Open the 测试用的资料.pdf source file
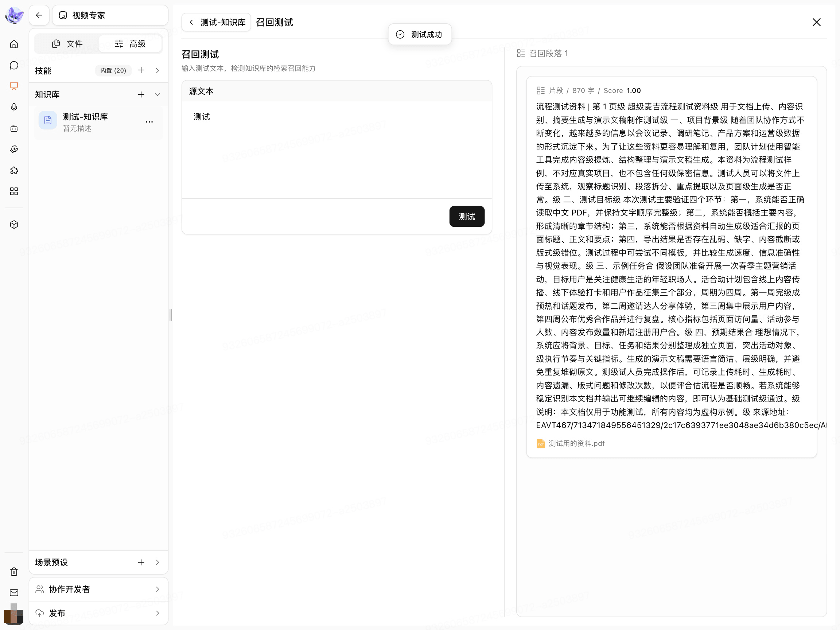The width and height of the screenshot is (840, 630). click(x=570, y=443)
